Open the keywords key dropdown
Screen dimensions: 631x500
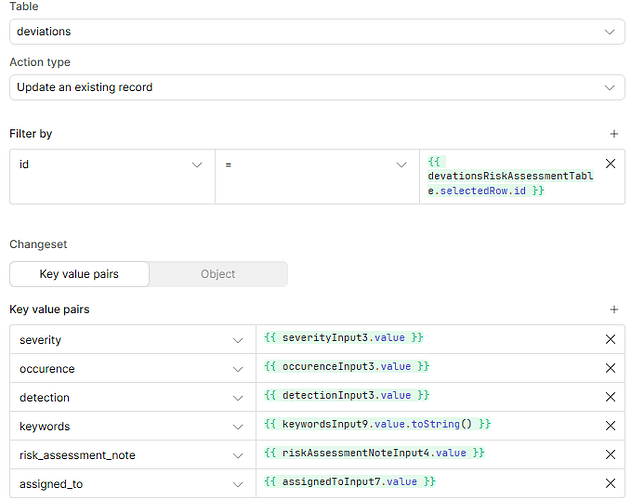click(133, 426)
